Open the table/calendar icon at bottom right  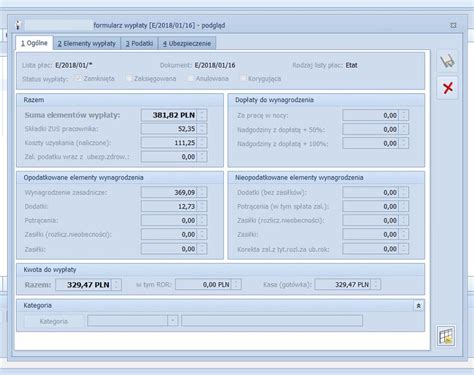point(446,336)
